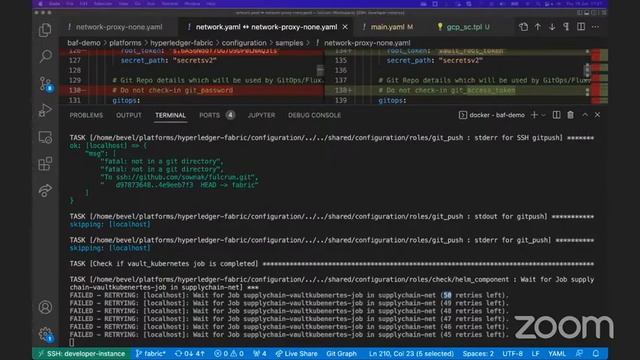The width and height of the screenshot is (640, 360).
Task: Open the Run and Debug view
Action: tap(45, 111)
